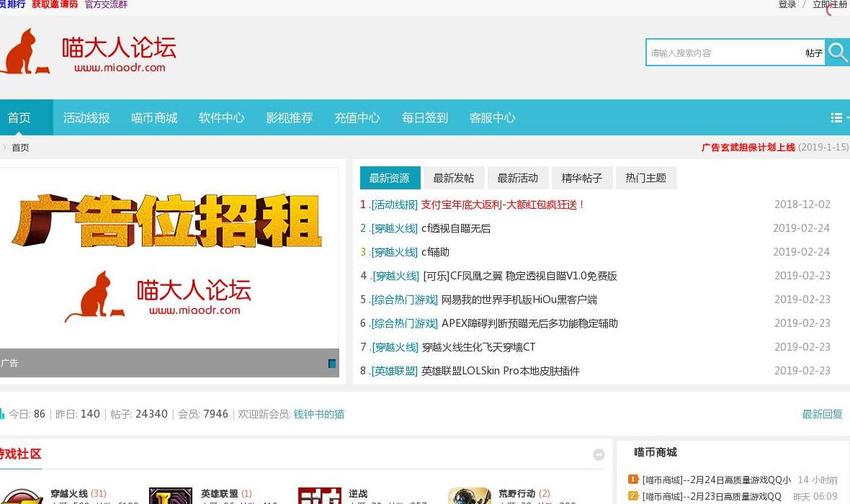
Task: Switch to 最新活动 tab
Action: [518, 178]
